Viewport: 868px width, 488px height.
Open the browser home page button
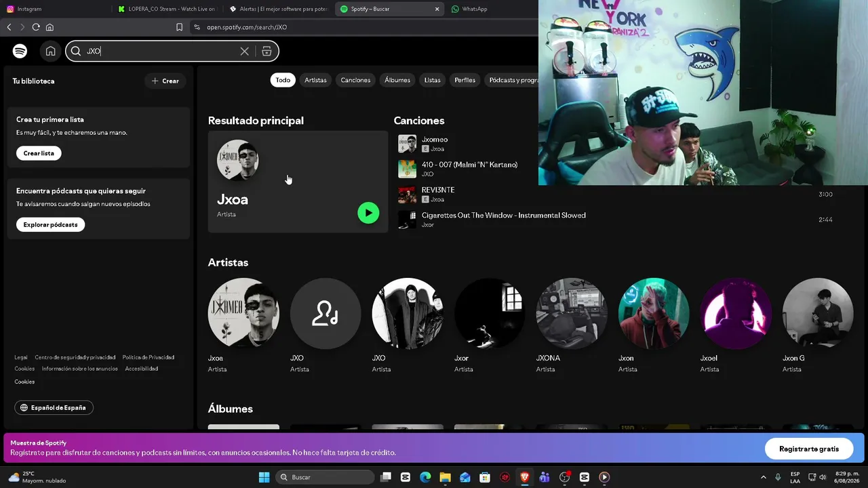(x=50, y=27)
